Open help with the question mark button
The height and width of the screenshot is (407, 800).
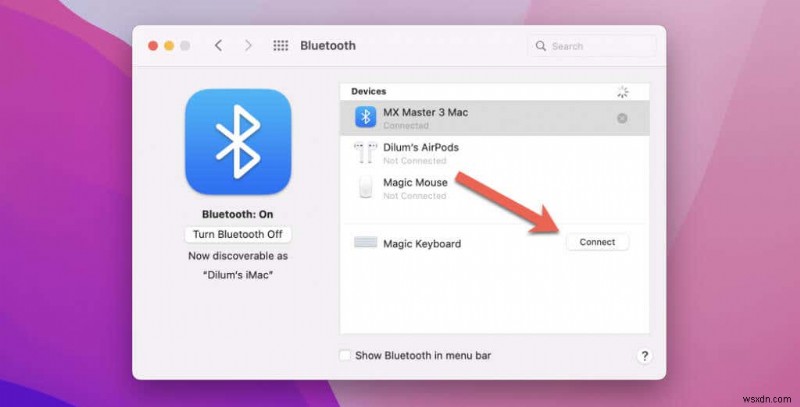click(644, 356)
